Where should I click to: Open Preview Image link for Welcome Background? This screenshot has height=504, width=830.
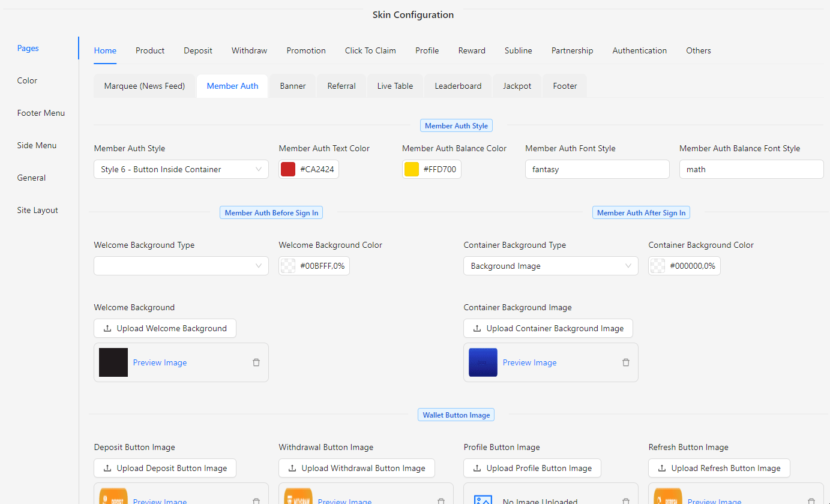(x=160, y=362)
